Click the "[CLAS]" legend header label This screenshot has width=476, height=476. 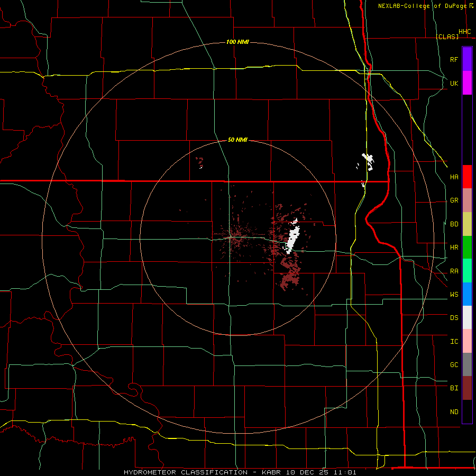(x=447, y=36)
